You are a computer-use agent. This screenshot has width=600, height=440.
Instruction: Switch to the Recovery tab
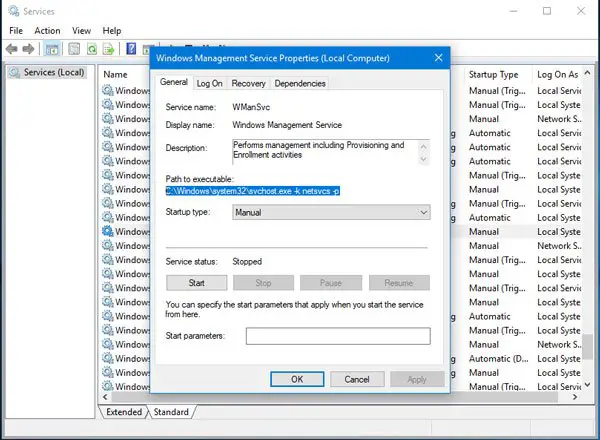point(248,83)
